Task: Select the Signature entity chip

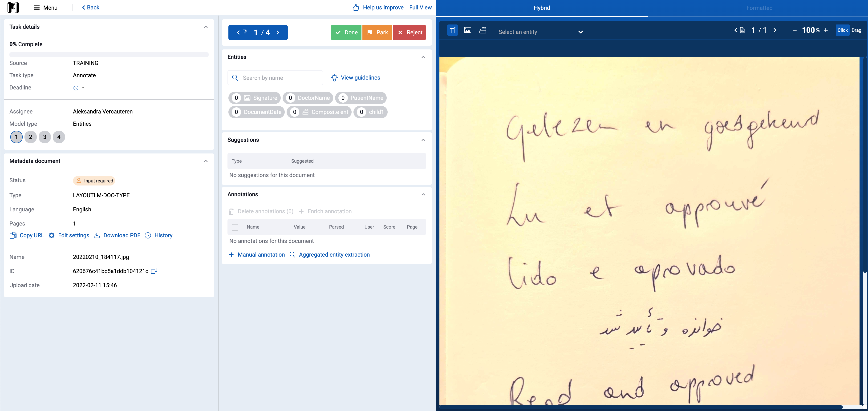Action: [x=254, y=98]
